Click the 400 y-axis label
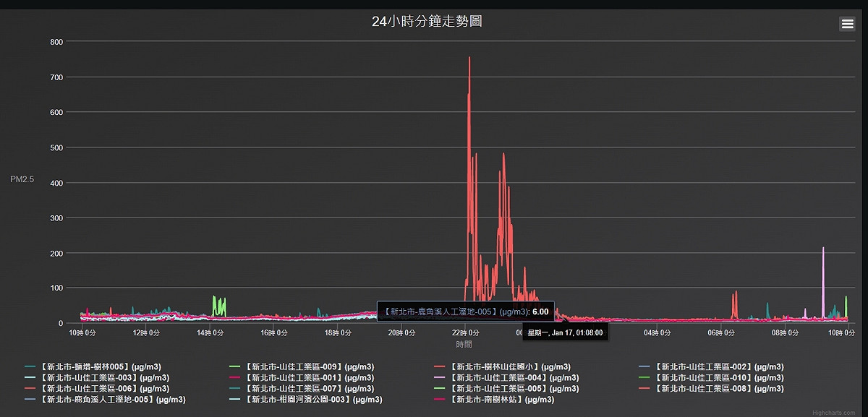Image resolution: width=868 pixels, height=417 pixels. pyautogui.click(x=56, y=183)
